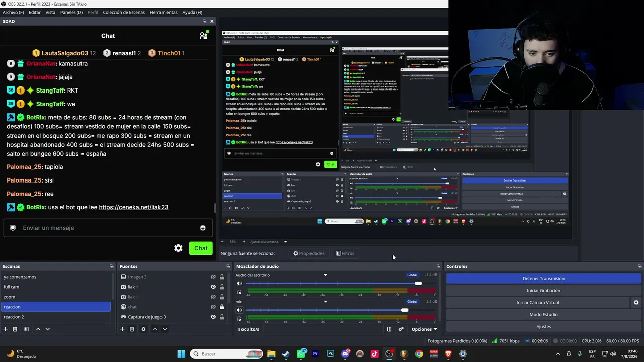Open mic channel dropdown arrow
Screen dimensions: 644x362
click(326, 302)
